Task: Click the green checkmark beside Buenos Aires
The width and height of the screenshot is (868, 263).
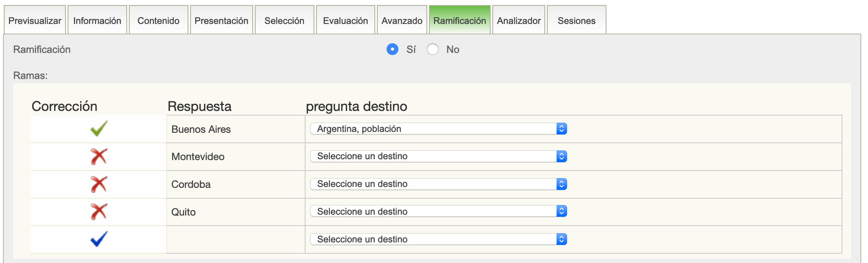Action: (x=99, y=129)
